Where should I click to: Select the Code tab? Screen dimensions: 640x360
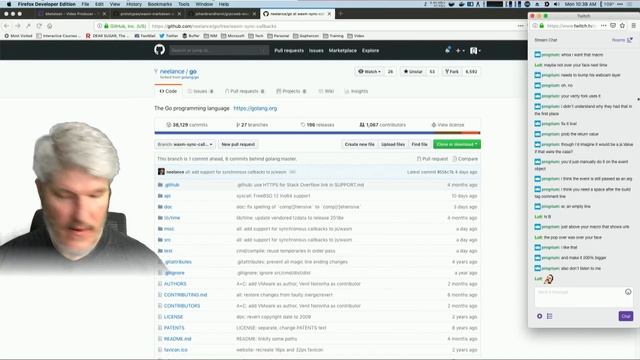[168, 91]
